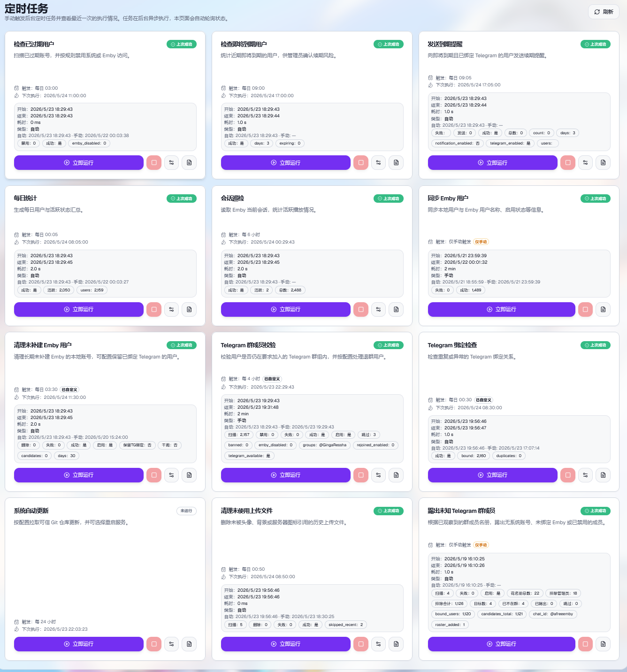The width and height of the screenshot is (627, 672).
Task: Click 未运行 status badge on 系统自动更新
Action: click(186, 511)
